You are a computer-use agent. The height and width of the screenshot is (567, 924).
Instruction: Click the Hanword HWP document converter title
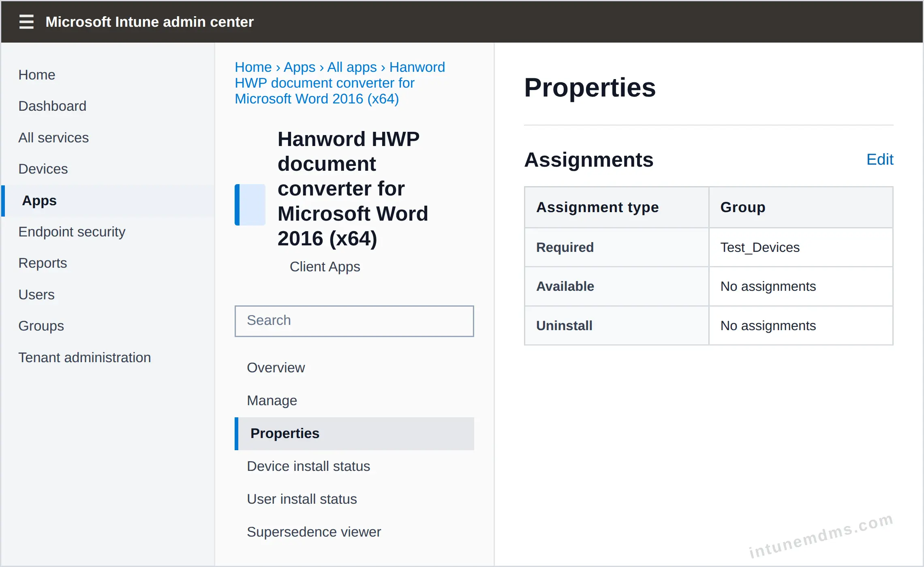pyautogui.click(x=353, y=189)
